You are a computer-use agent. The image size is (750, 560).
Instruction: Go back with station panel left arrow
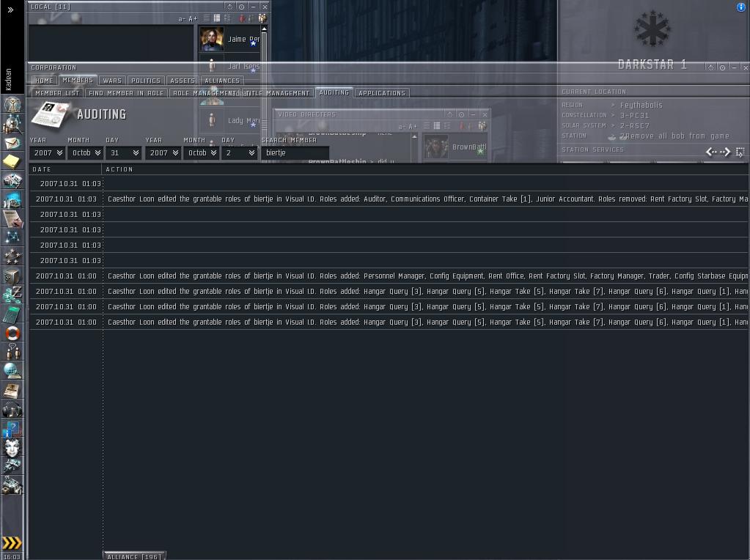pyautogui.click(x=711, y=152)
